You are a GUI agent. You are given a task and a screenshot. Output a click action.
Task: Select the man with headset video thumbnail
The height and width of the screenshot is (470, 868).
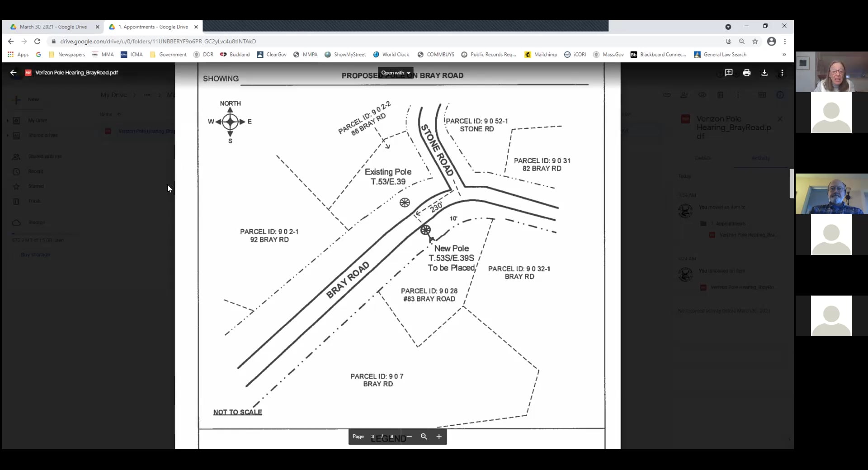coord(832,194)
